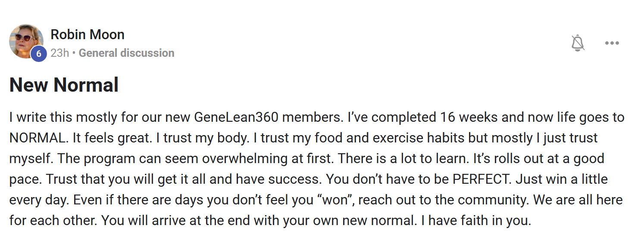Click the level 6 badge on avatar

coord(39,54)
